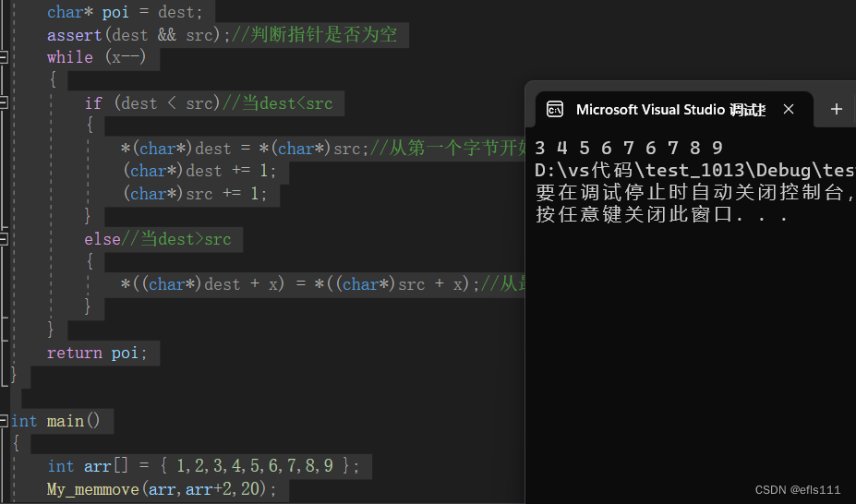Click the comment '//当dest>src'
Screen dimensions: 856x504
pos(175,239)
